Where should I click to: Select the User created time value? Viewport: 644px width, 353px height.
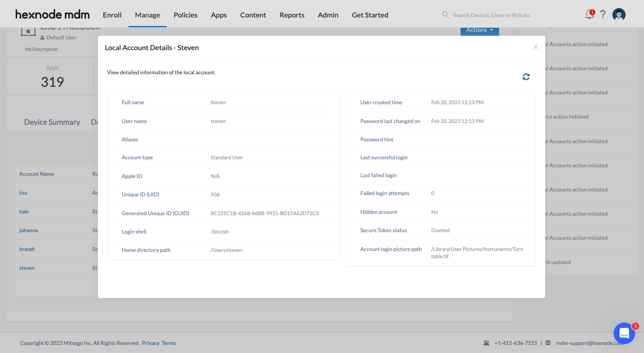pyautogui.click(x=458, y=102)
